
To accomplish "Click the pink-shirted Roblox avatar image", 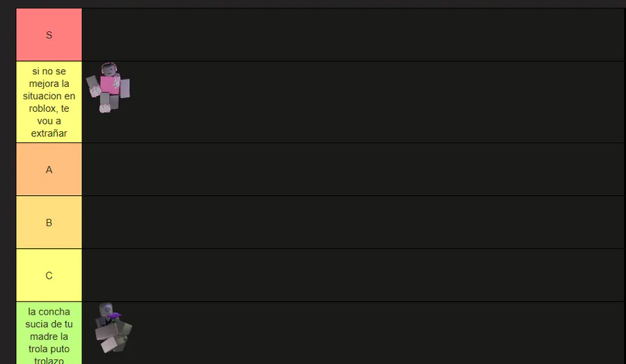I will pyautogui.click(x=109, y=88).
